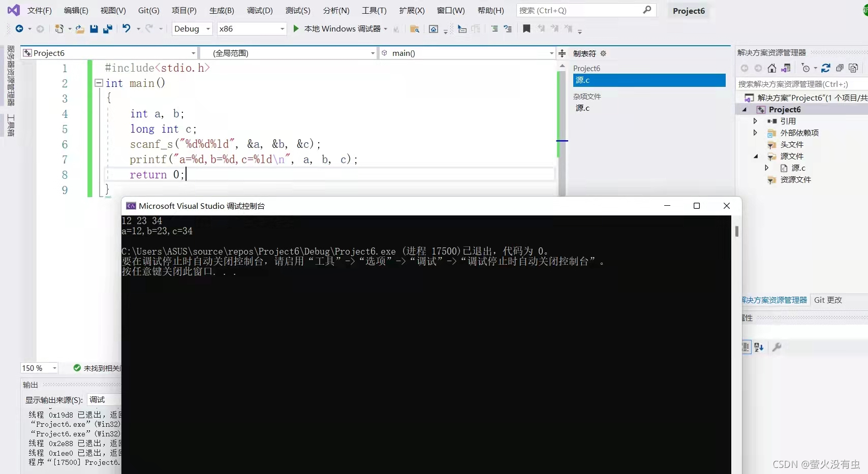Click the Visual Studio logo icon
This screenshot has width=868, height=474.
point(13,10)
